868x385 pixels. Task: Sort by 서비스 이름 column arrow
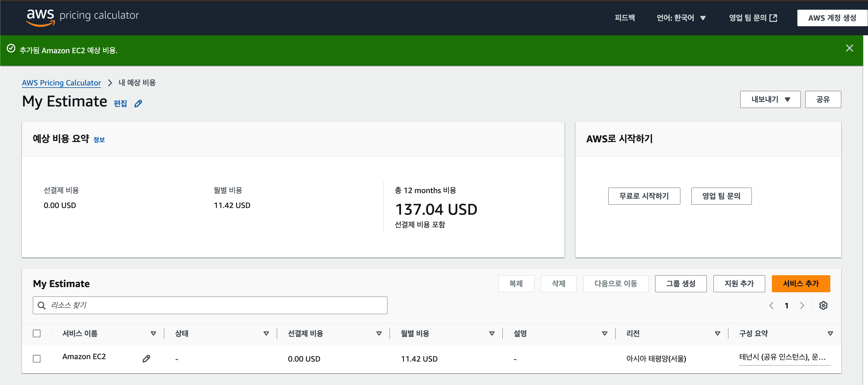(153, 334)
